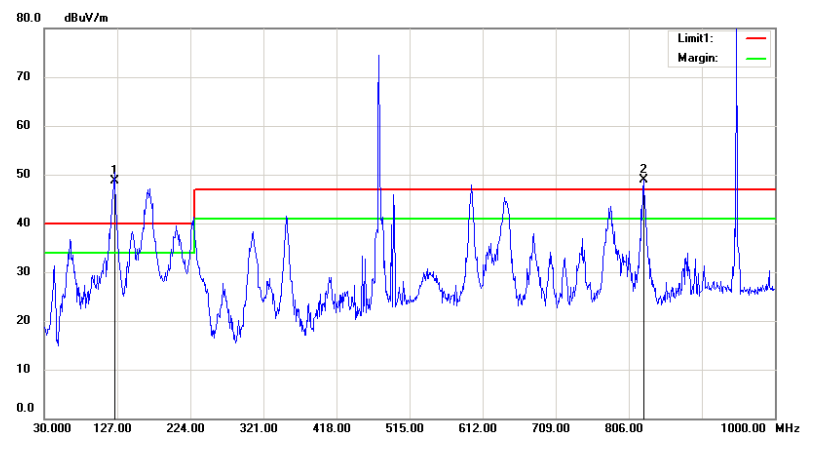This screenshot has width=813, height=459.
Task: Click the 515.00 frequency axis label
Action: coord(405,428)
